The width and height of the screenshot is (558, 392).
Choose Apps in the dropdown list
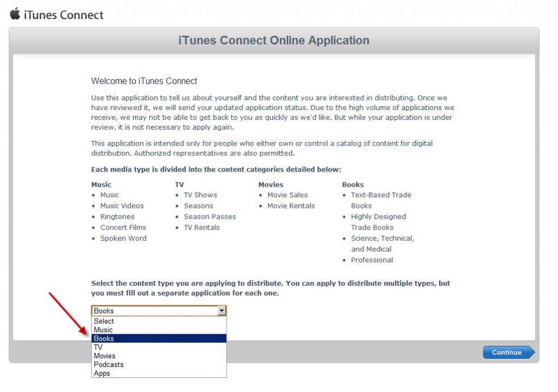[159, 373]
